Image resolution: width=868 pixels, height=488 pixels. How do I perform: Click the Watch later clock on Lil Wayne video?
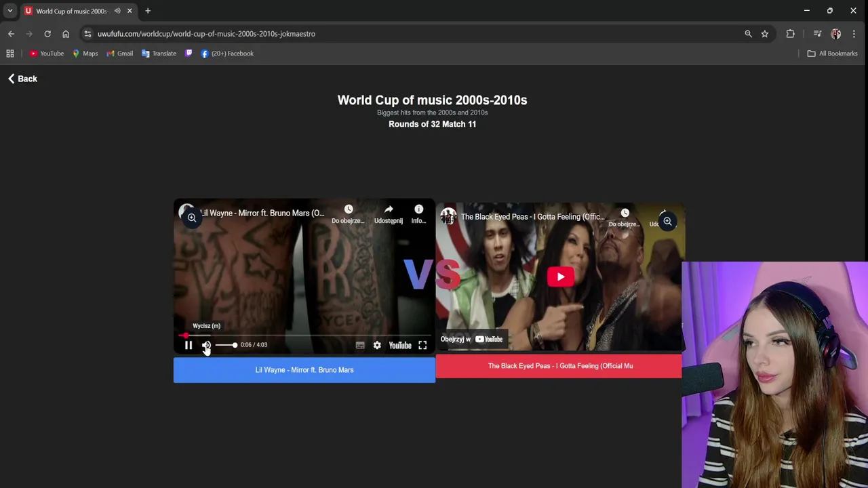(x=348, y=209)
